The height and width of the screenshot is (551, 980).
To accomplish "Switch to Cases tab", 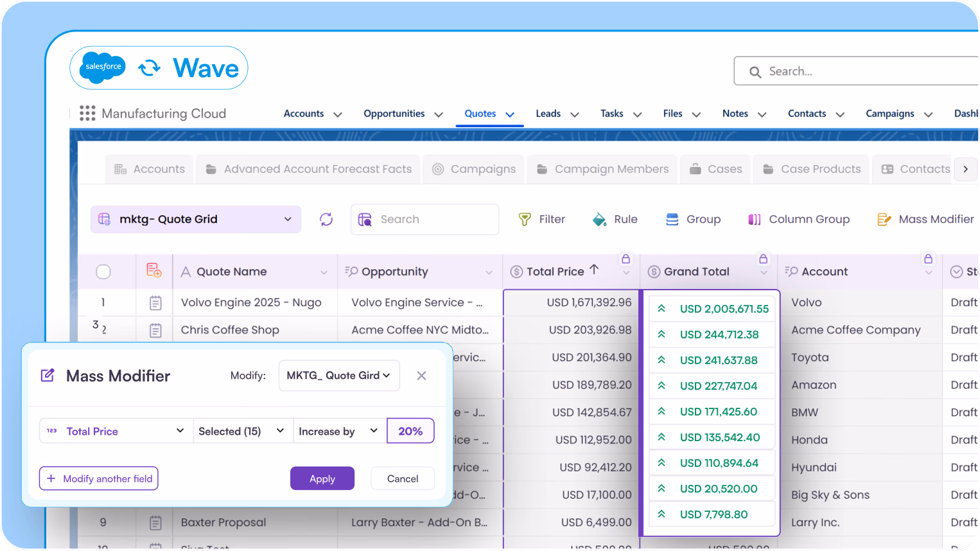I will coord(715,170).
